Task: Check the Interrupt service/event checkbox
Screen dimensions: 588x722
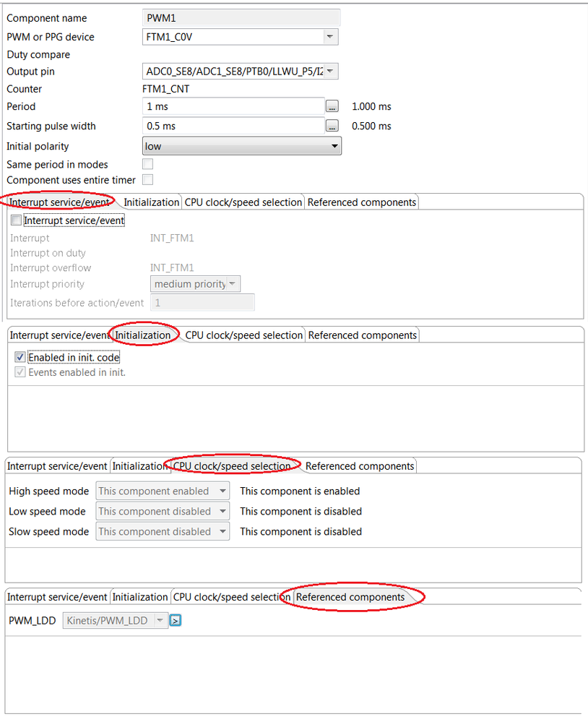Action: click(x=17, y=220)
